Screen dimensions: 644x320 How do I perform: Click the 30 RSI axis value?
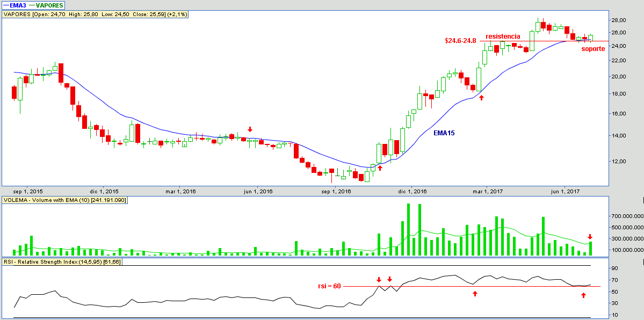pos(615,303)
